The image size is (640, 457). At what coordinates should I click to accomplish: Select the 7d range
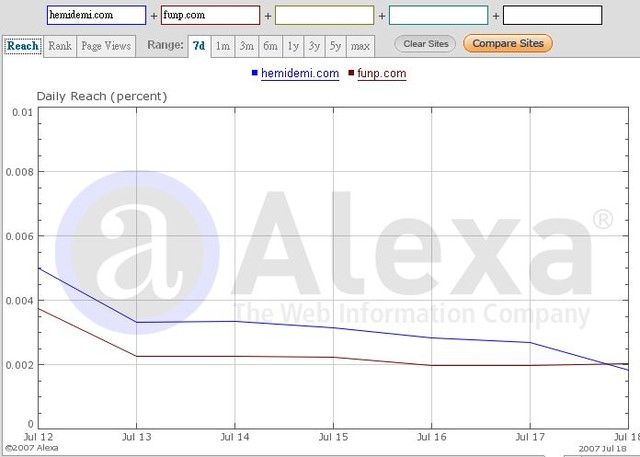pyautogui.click(x=199, y=46)
